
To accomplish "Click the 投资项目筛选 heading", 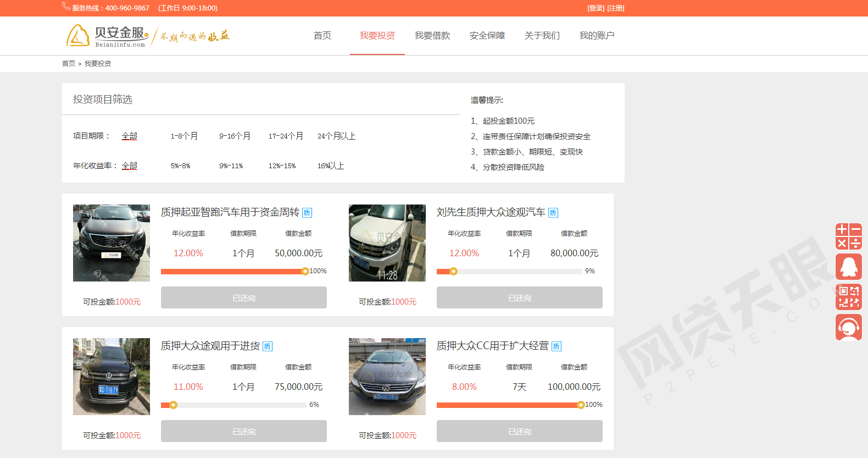I will [x=103, y=100].
